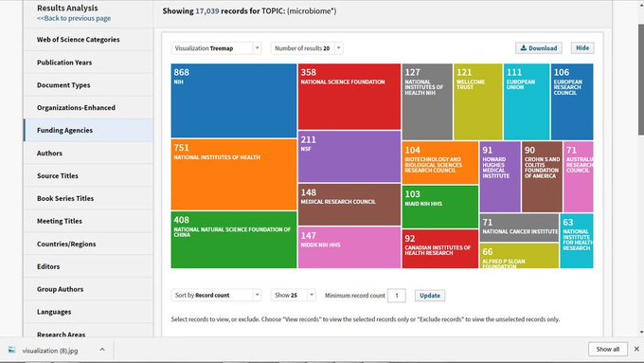Viewport: 644px width, 363px height.
Task: Click the gray 71 National Cancer Institute tile
Action: pyautogui.click(x=519, y=227)
